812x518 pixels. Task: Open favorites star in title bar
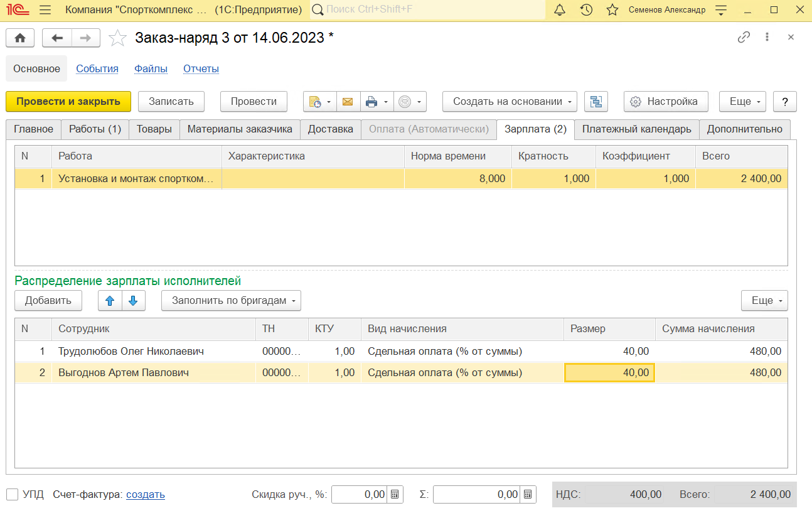[x=613, y=10]
